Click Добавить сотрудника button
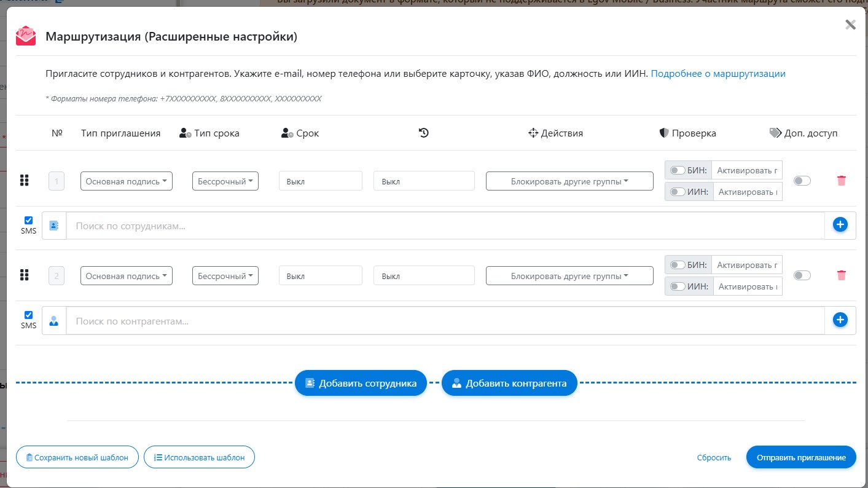This screenshot has height=488, width=868. (361, 384)
